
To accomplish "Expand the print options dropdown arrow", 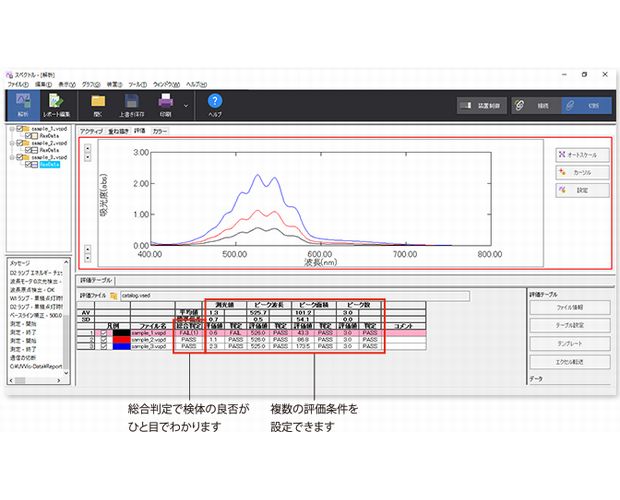I will pos(186,106).
